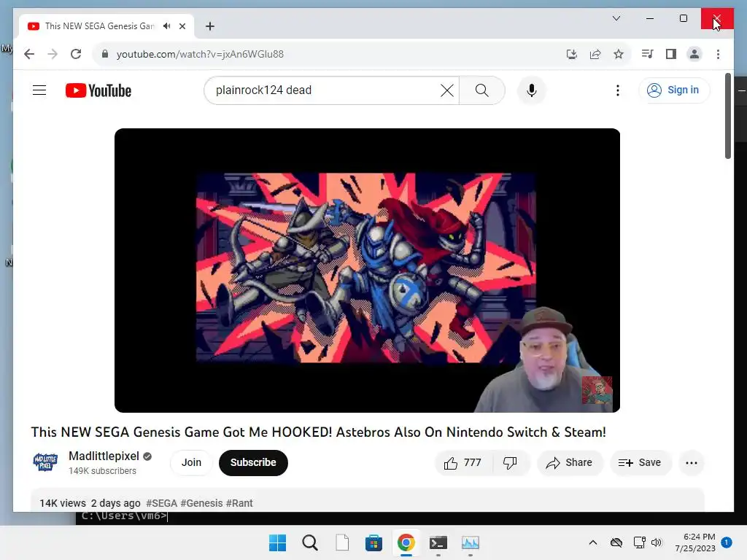Click the Share button
Image resolution: width=747 pixels, height=560 pixels.
click(570, 462)
